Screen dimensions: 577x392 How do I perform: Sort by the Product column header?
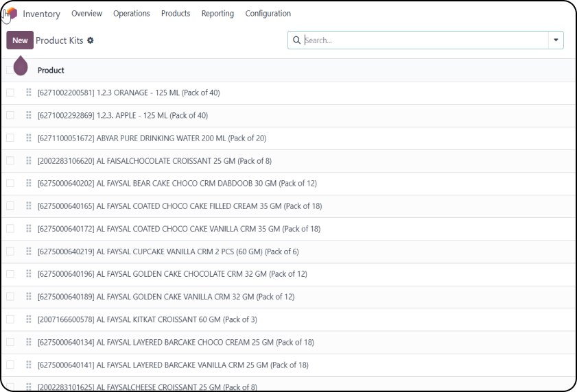[51, 70]
